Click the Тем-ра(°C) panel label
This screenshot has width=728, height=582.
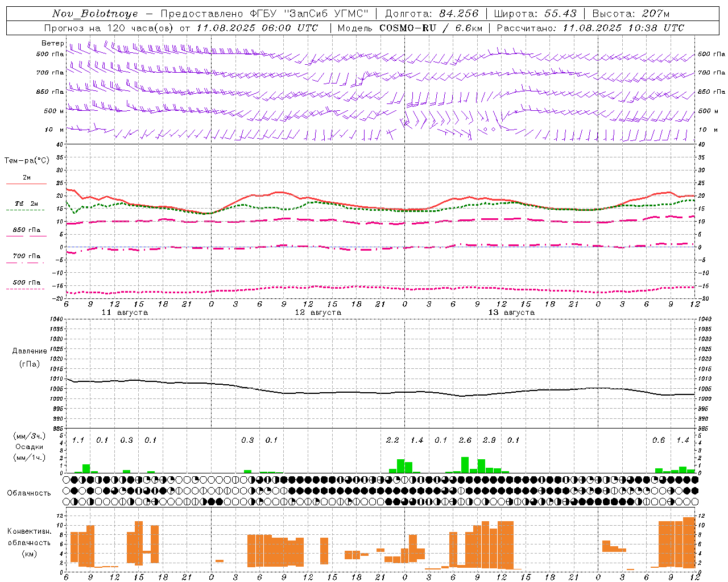pos(27,160)
